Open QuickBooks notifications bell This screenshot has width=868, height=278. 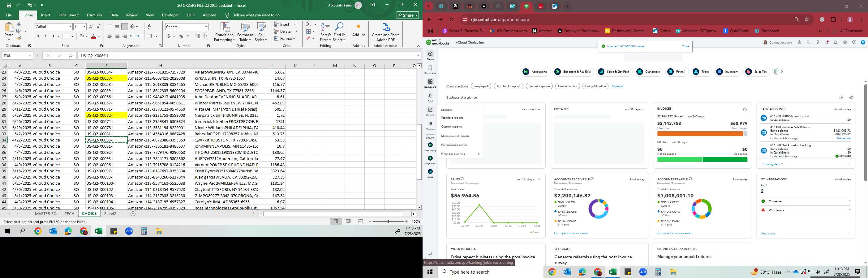(836, 42)
